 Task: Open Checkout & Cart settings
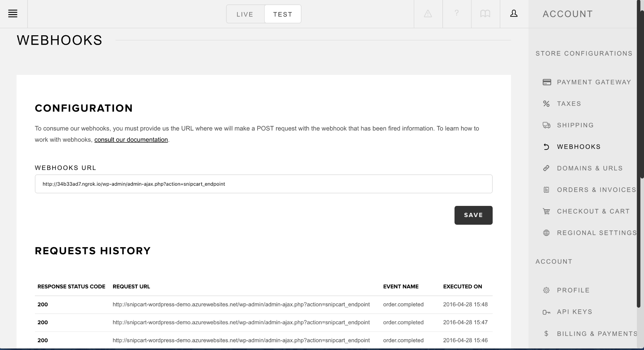pos(593,211)
